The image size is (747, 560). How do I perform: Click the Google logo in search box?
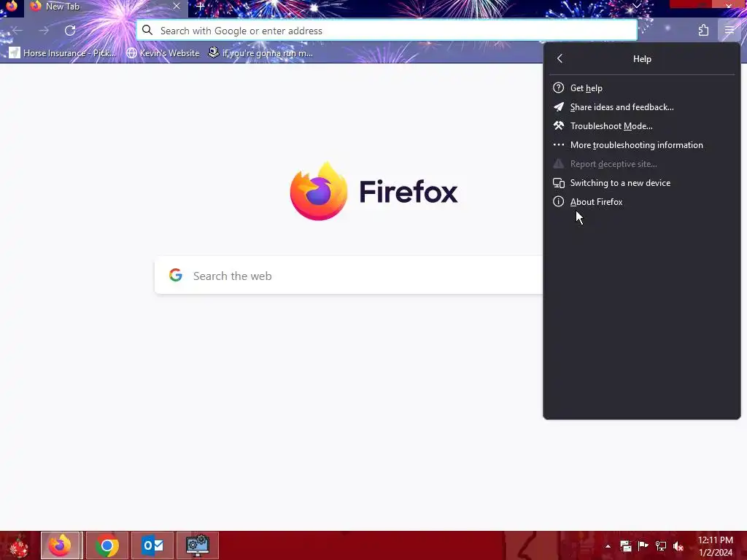pyautogui.click(x=176, y=275)
